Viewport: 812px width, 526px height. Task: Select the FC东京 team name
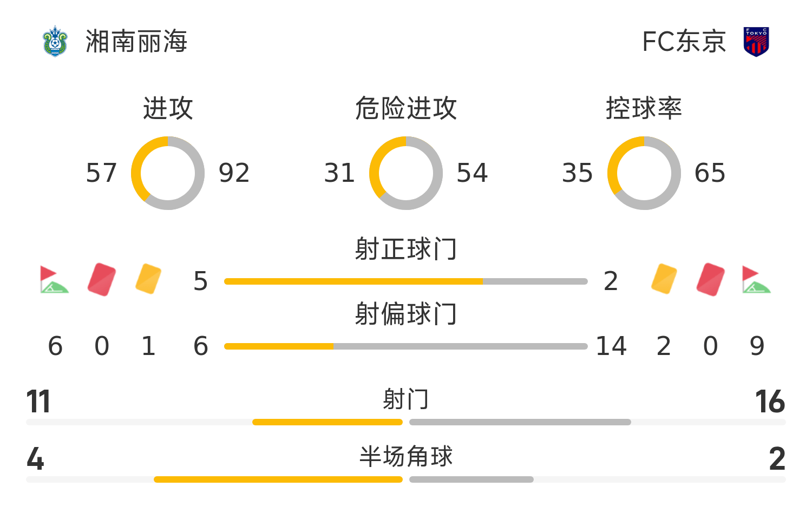(684, 42)
